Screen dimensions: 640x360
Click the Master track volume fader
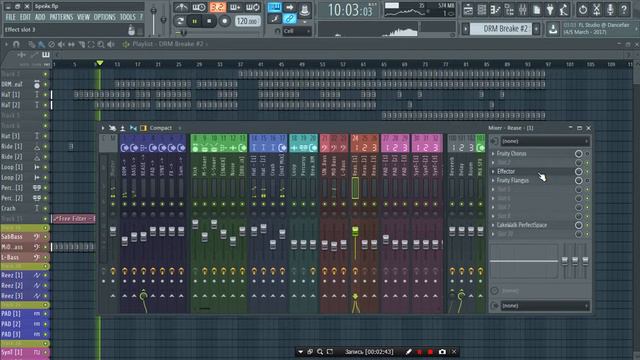pos(113,231)
